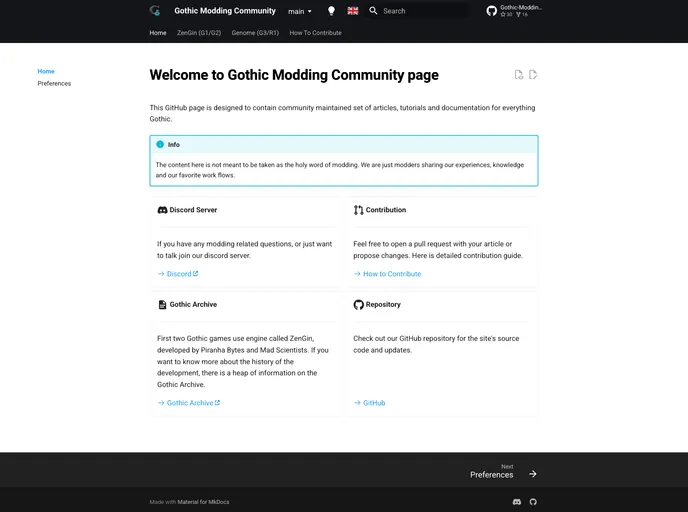
Task: Click the next page arrow icon
Action: 533,474
